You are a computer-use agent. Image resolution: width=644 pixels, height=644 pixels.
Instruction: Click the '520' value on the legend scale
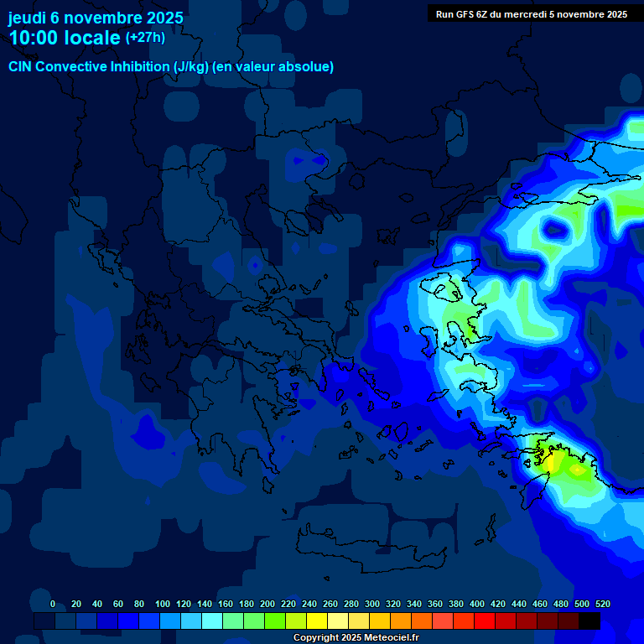point(602,604)
